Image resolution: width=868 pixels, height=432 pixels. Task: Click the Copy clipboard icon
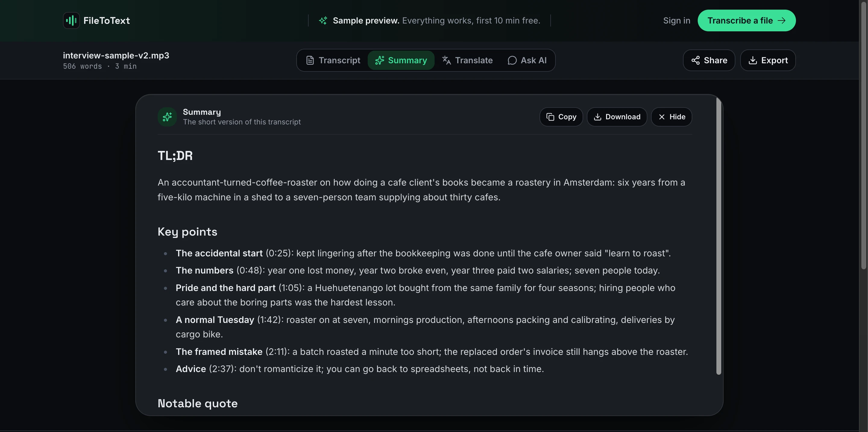pos(550,117)
